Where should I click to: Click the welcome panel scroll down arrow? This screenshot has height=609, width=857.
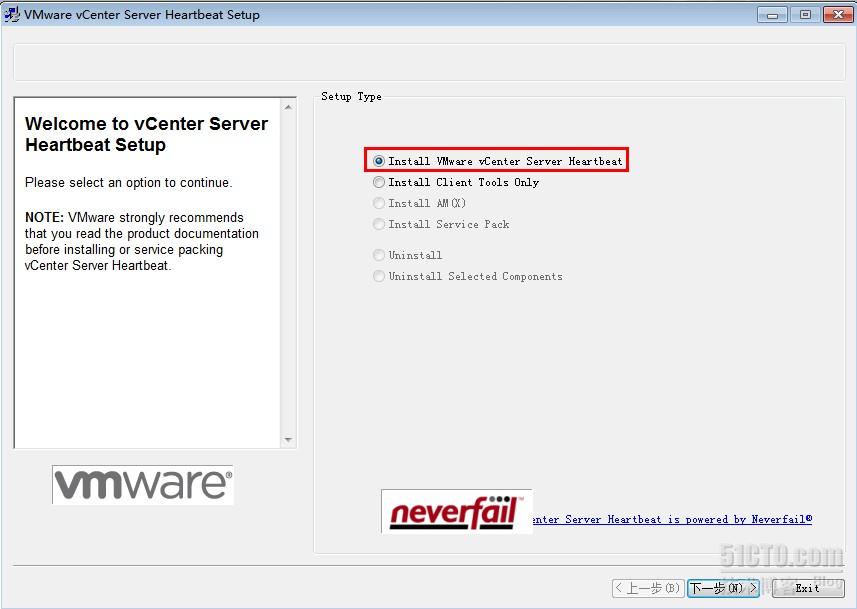click(x=288, y=440)
